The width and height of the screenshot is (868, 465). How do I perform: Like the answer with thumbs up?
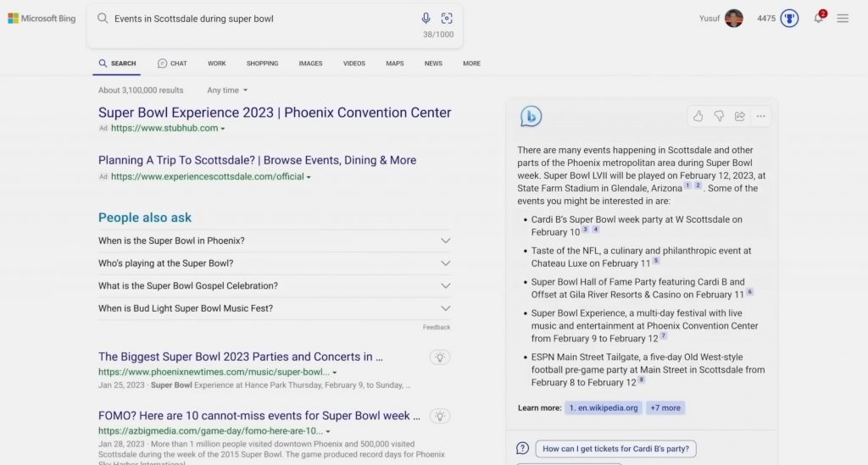[x=698, y=116]
